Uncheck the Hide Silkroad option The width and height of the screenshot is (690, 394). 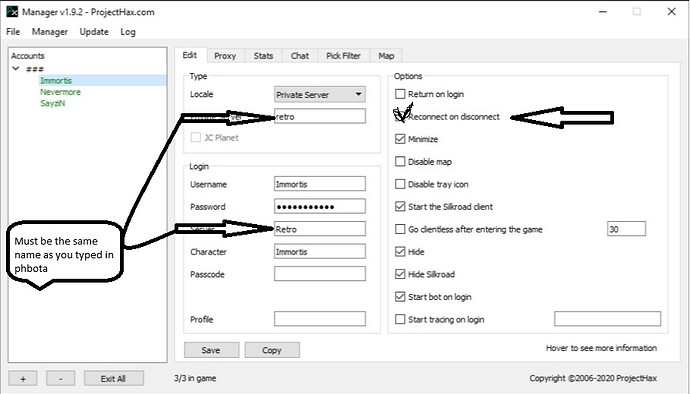[400, 274]
